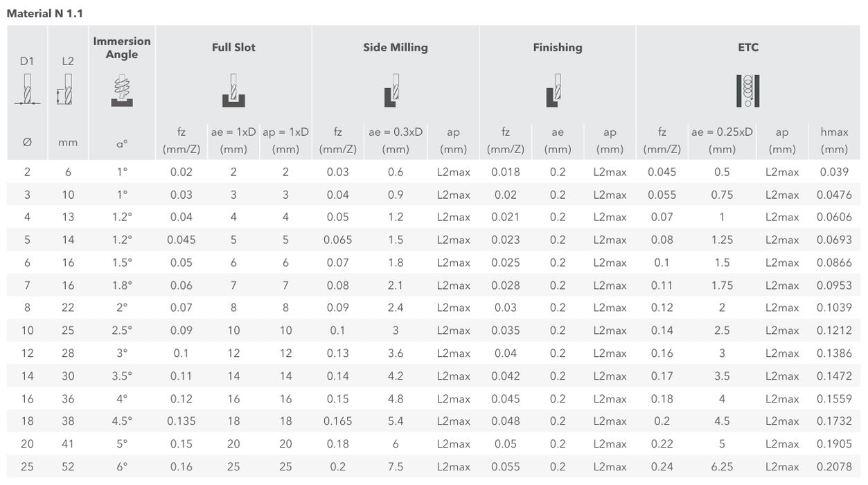This screenshot has height=485, width=868.
Task: Select ETC ae value 6.25
Action: pyautogui.click(x=722, y=467)
